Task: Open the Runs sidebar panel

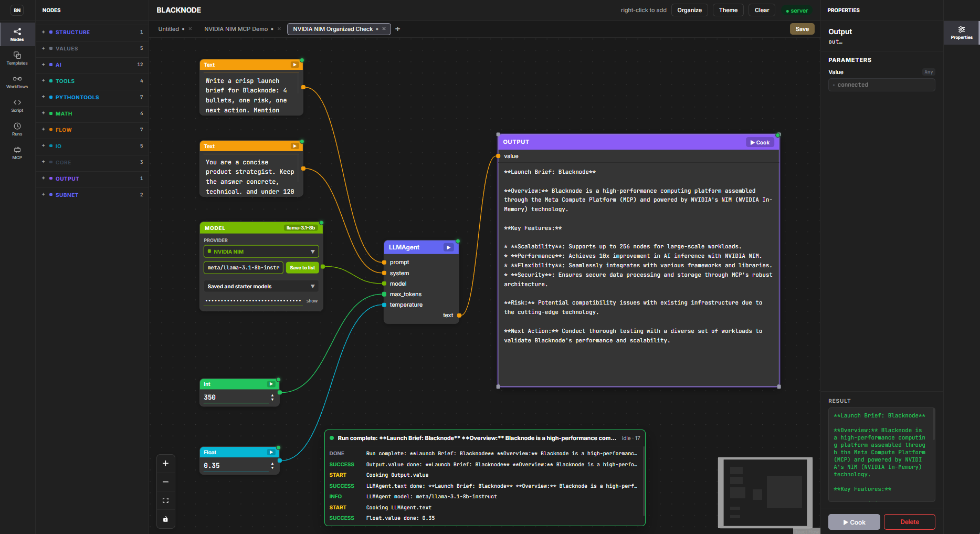Action: (x=17, y=129)
